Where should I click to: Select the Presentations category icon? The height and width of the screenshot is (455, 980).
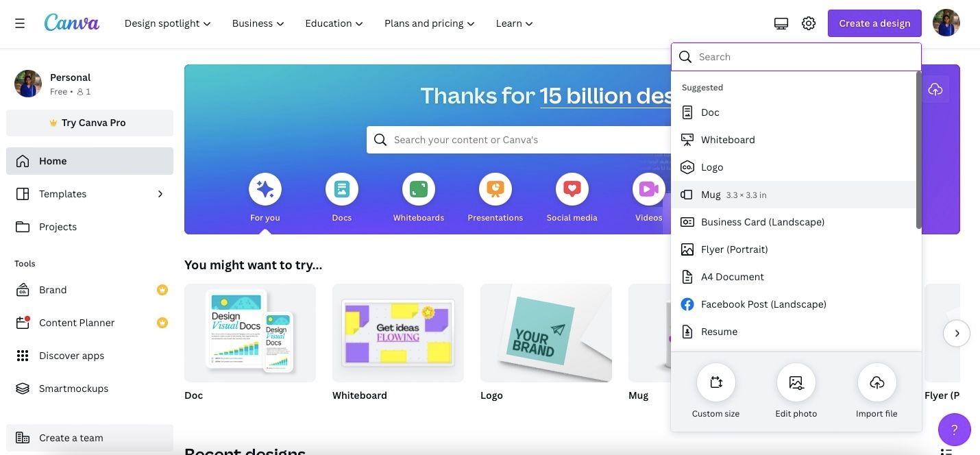[495, 189]
